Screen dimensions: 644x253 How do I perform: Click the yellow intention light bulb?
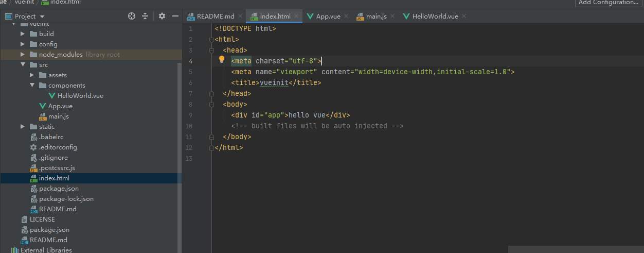coord(222,60)
